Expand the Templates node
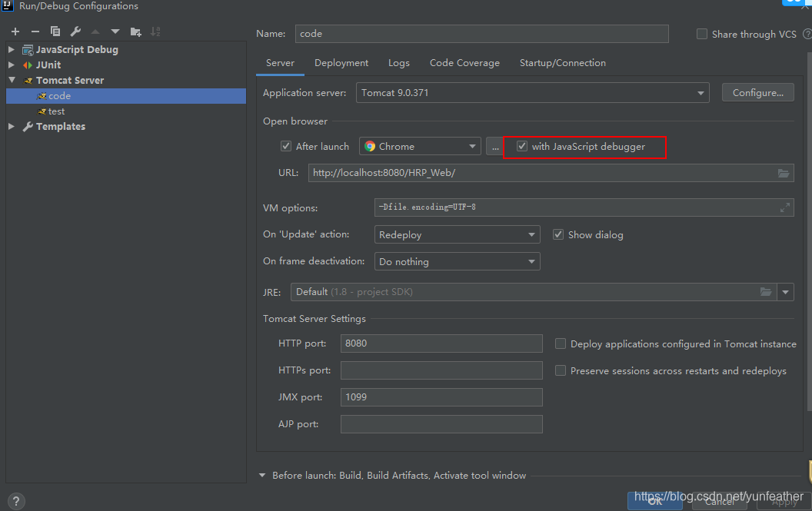812x511 pixels. click(12, 126)
